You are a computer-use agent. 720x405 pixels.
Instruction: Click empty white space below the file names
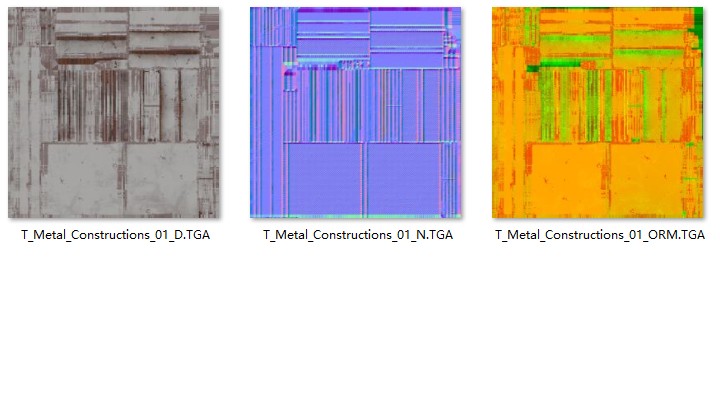360,330
